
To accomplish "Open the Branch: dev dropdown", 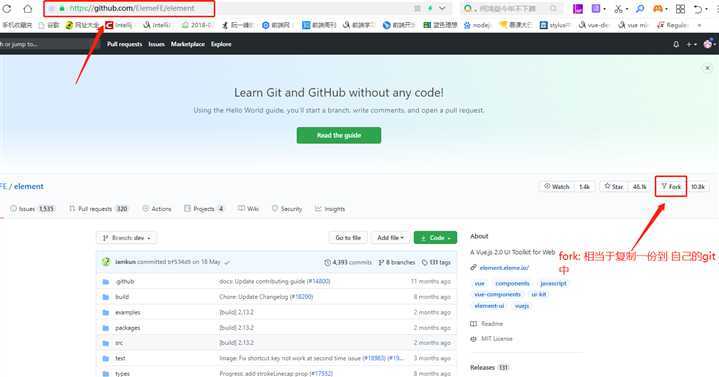I will point(127,238).
